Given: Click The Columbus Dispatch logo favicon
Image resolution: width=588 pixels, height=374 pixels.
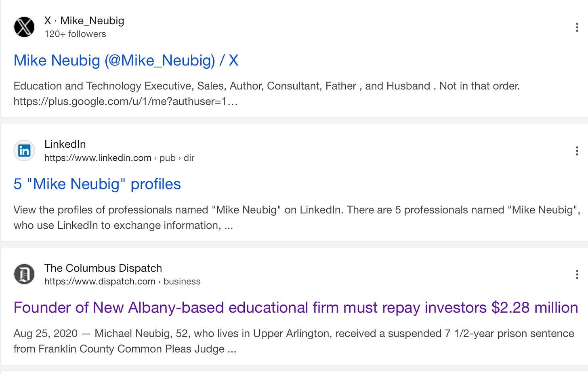Looking at the screenshot, I should coord(24,274).
